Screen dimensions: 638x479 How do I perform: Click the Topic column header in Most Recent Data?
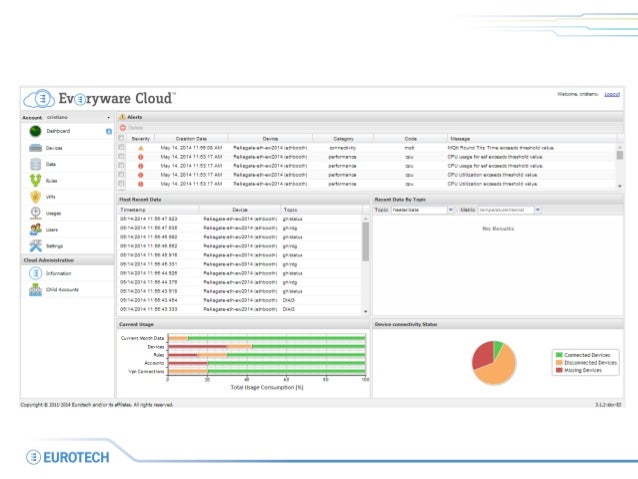click(x=321, y=210)
